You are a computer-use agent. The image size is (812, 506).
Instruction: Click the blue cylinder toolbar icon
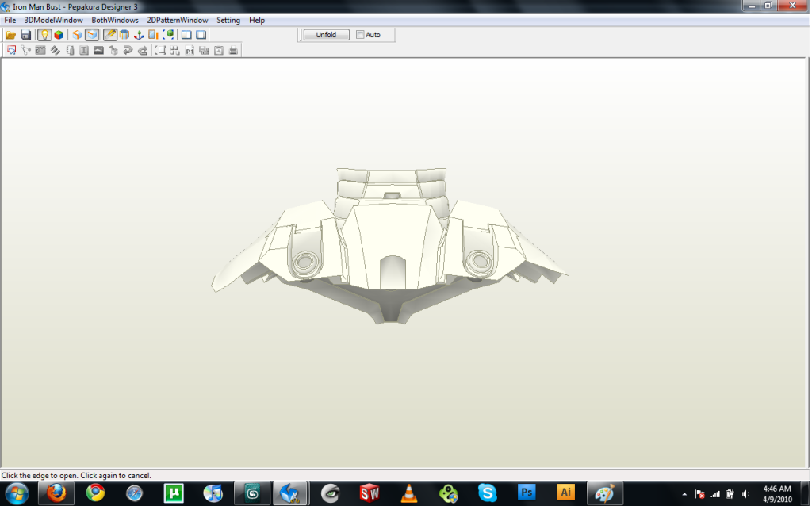click(124, 35)
